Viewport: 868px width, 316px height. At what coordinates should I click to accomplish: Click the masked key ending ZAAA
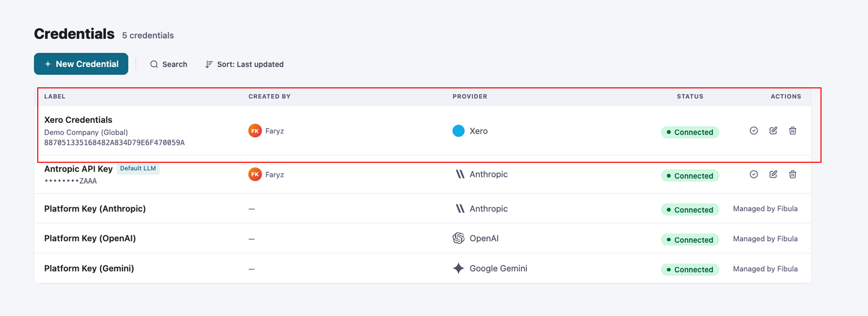click(x=71, y=181)
